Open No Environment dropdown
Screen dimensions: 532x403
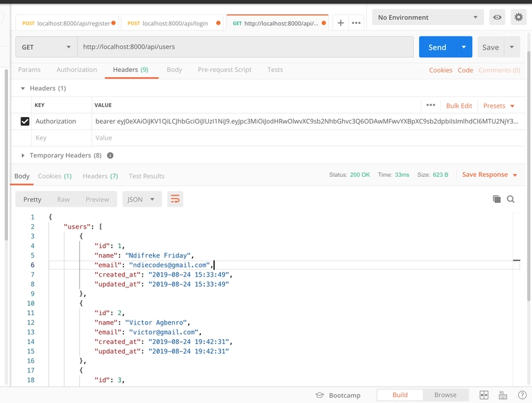[x=428, y=17]
